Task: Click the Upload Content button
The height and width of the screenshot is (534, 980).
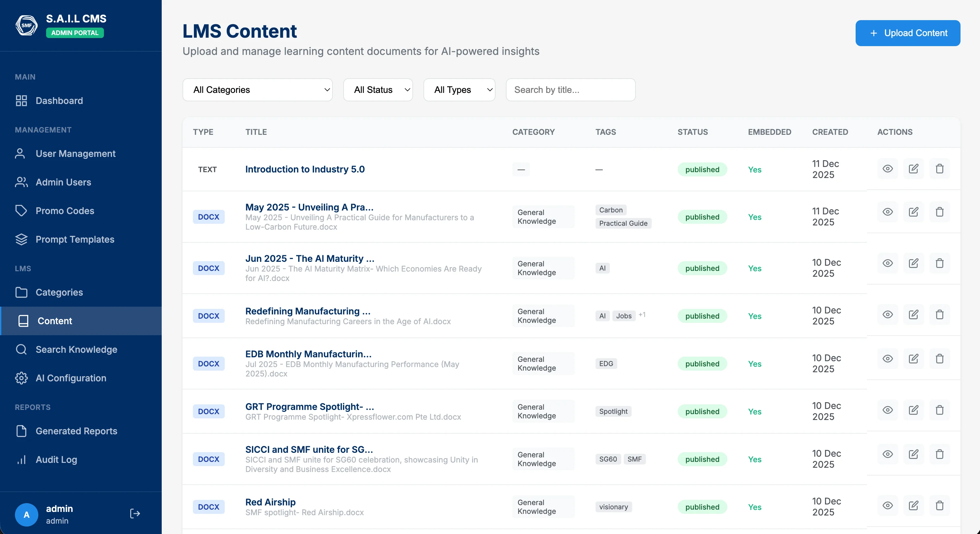Action: (x=908, y=33)
